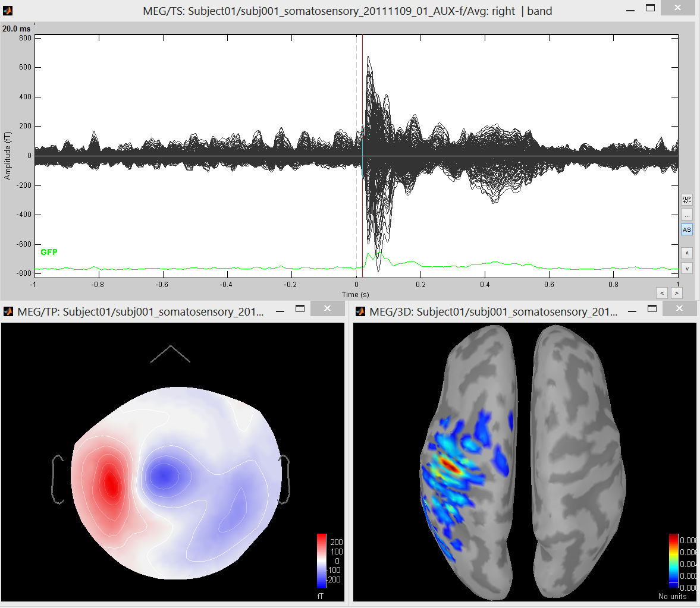Click the 3D source amplitude colorbar
The width and height of the screenshot is (700, 608).
coord(673,560)
